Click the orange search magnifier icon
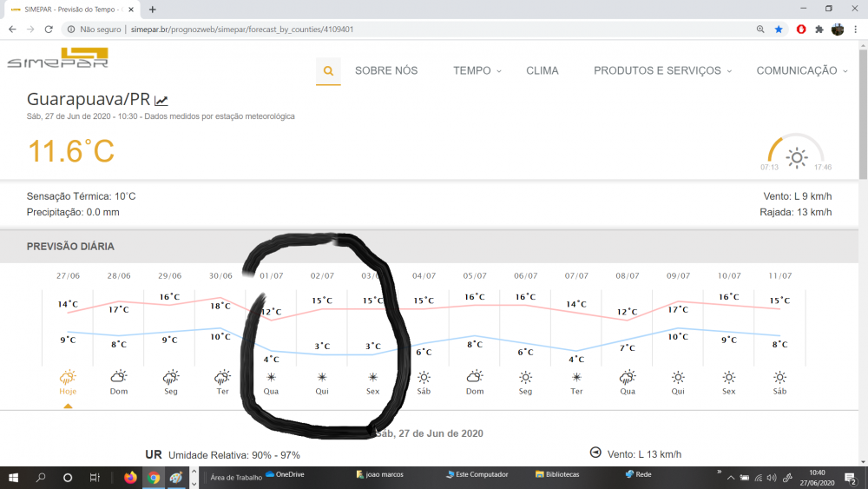This screenshot has height=489, width=868. 328,71
